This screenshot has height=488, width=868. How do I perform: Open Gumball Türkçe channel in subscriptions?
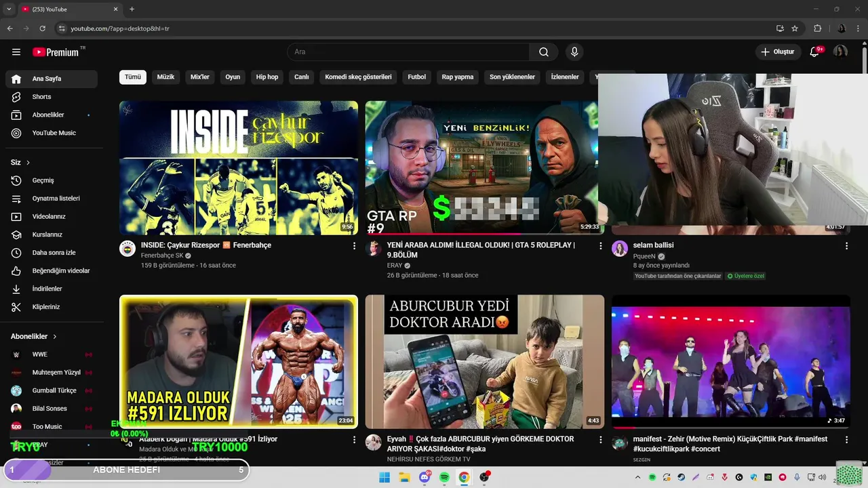(x=52, y=390)
